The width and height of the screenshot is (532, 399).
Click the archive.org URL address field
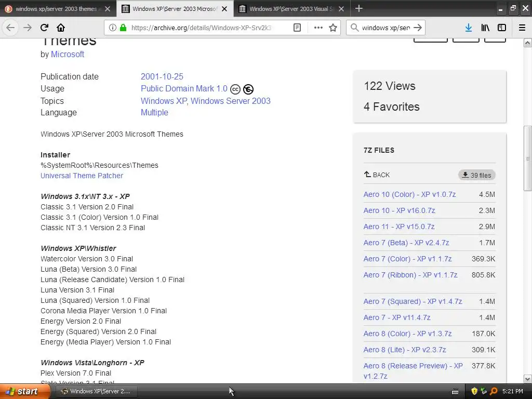(201, 28)
